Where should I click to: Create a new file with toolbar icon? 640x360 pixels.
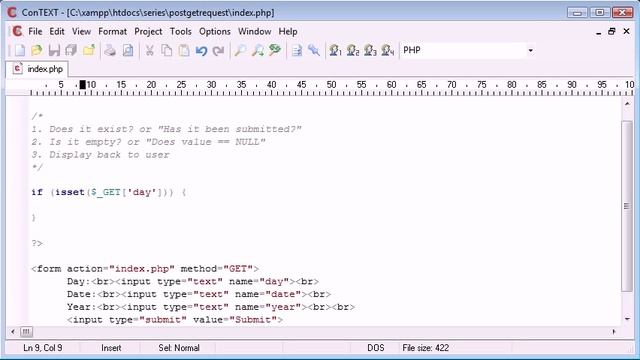tap(19, 51)
